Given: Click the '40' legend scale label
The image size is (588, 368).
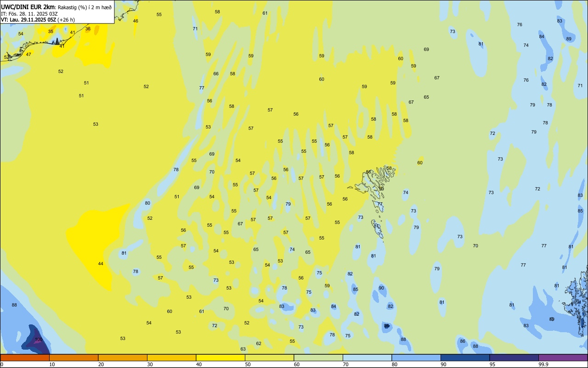Looking at the screenshot, I should [x=199, y=364].
